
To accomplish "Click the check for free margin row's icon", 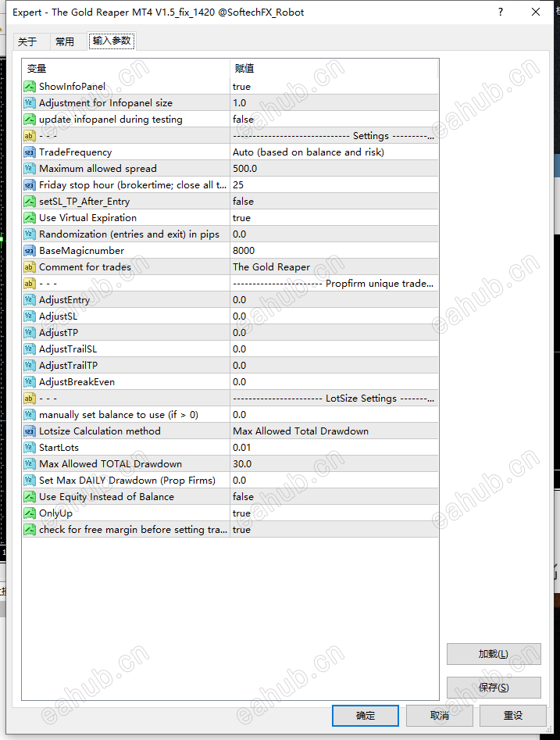I will (30, 530).
